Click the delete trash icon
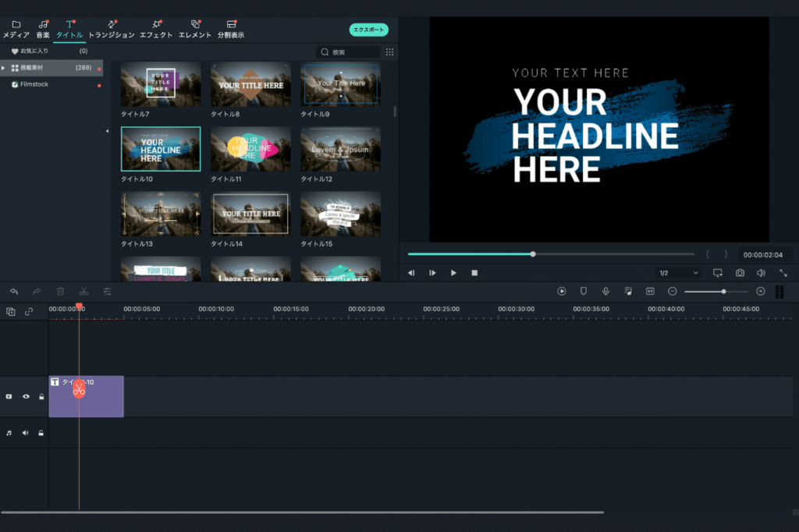The image size is (799, 532). pyautogui.click(x=60, y=292)
